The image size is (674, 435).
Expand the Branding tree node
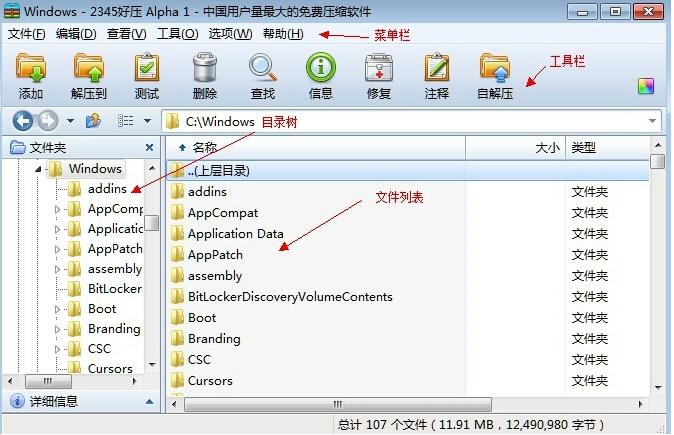[x=57, y=329]
